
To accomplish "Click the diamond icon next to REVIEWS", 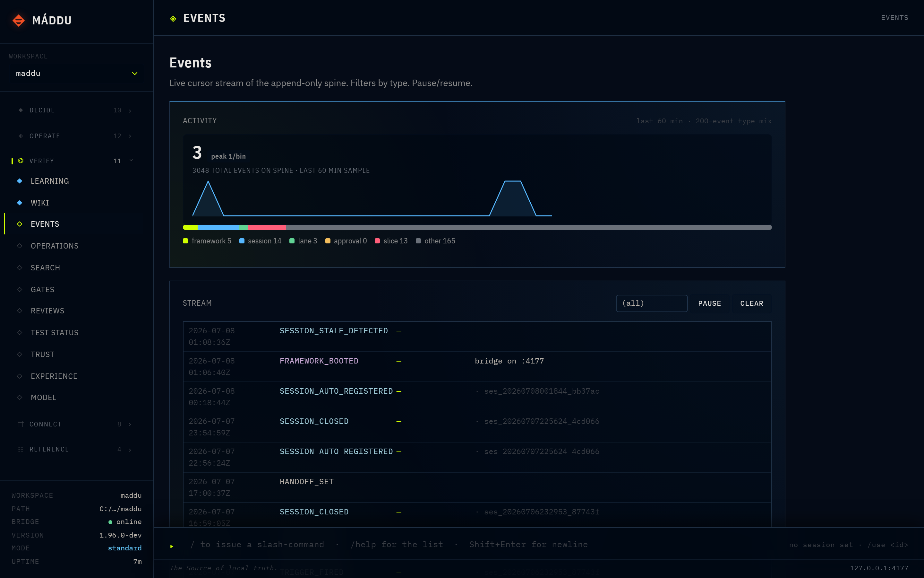I will click(20, 311).
